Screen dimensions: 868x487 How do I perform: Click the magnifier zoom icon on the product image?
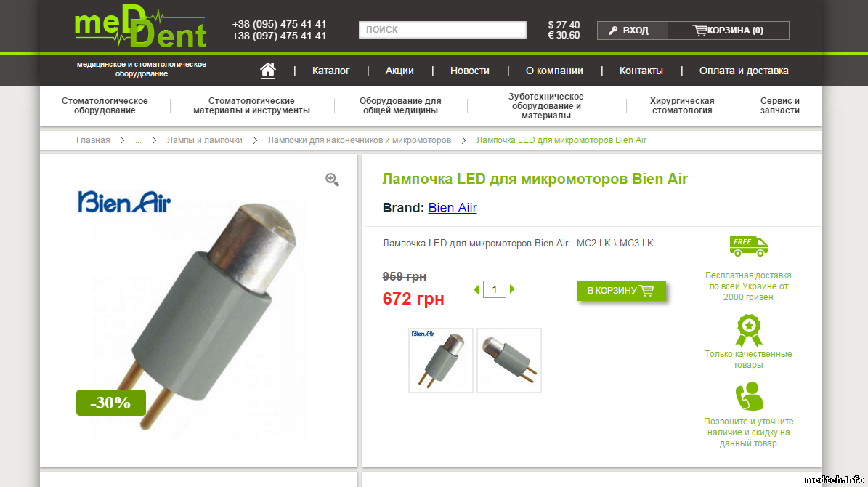pos(332,180)
